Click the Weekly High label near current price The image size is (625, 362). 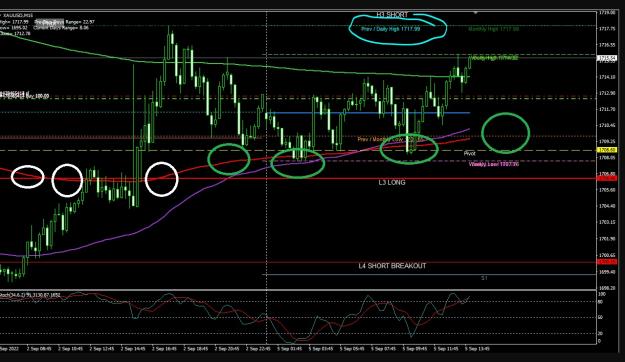[495, 58]
